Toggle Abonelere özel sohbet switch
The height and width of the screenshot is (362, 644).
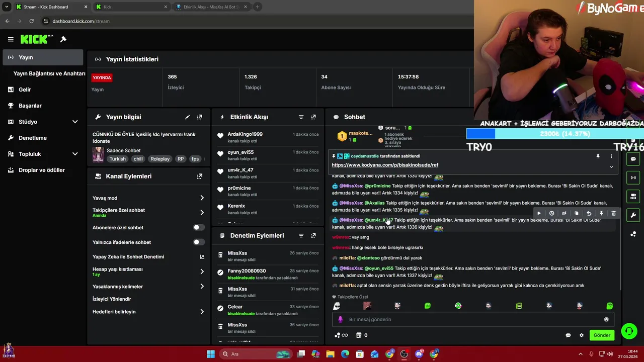[199, 228]
